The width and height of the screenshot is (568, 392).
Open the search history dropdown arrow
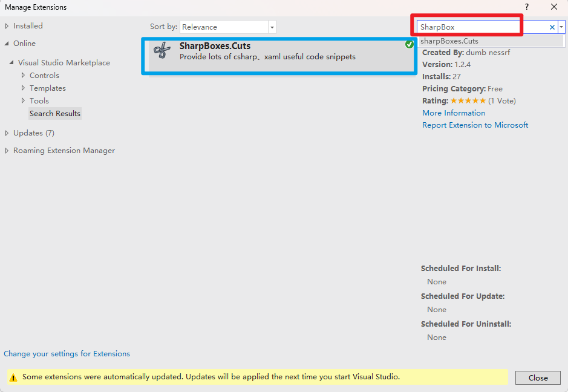561,27
